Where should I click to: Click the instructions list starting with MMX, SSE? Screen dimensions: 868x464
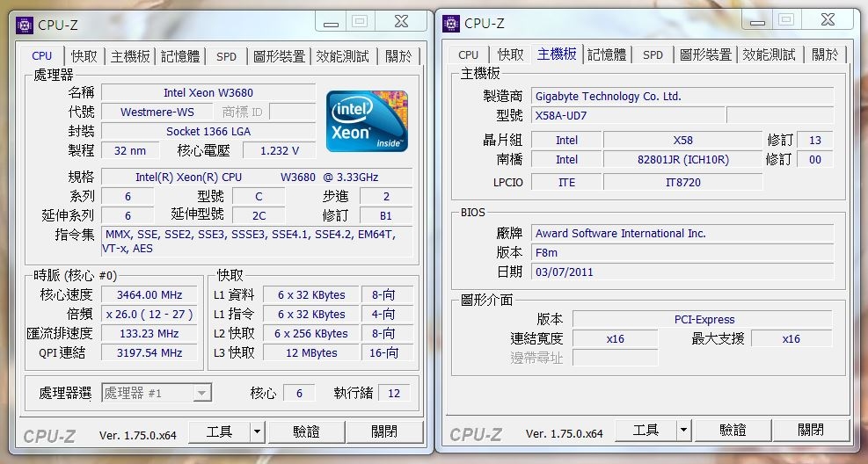257,242
